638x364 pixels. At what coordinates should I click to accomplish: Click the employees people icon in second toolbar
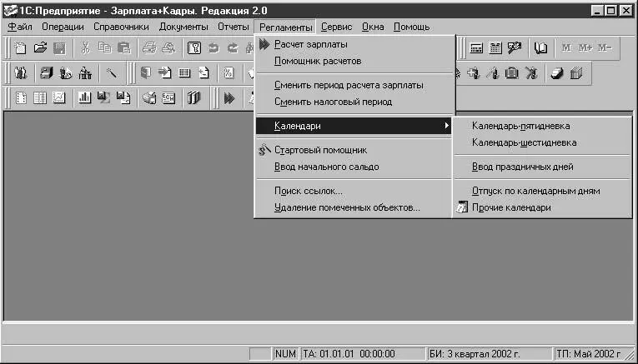(x=20, y=73)
